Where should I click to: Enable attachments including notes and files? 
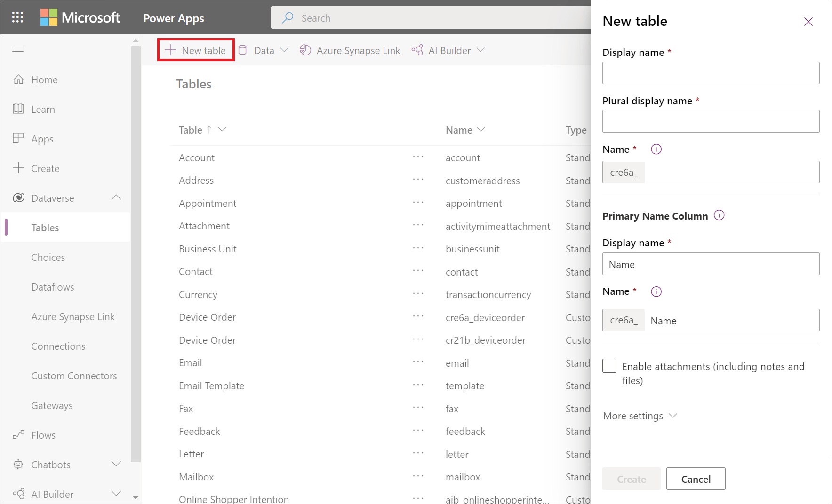coord(609,366)
